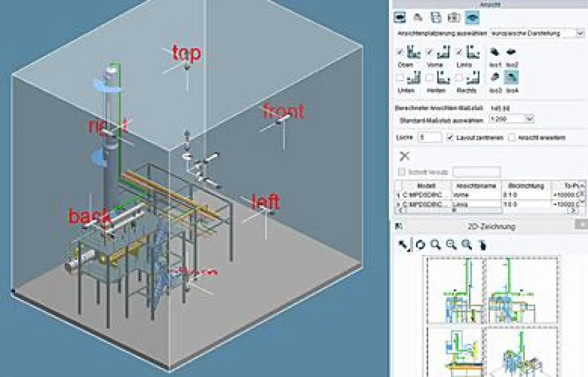
Task: Select the Iso1 isometric view icon
Action: tap(495, 52)
